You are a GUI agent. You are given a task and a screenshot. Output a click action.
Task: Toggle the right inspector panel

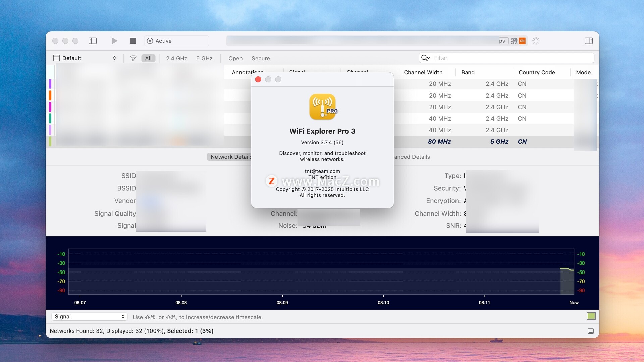[589, 41]
